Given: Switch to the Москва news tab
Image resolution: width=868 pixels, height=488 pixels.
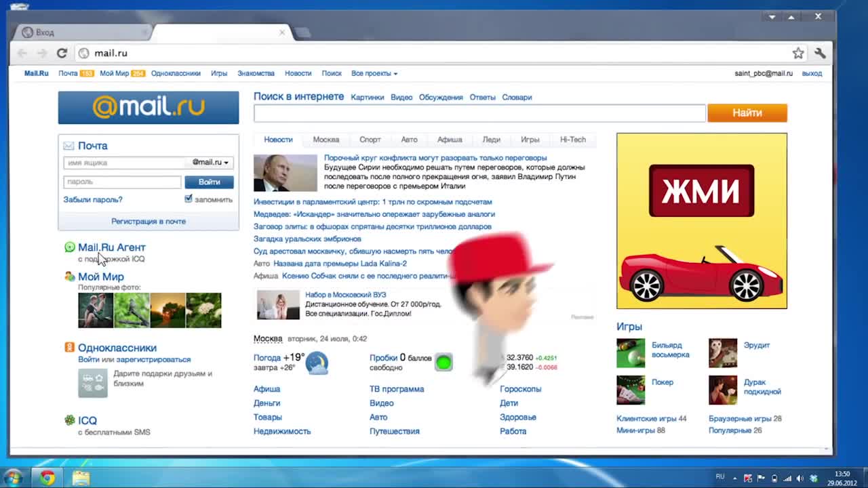Looking at the screenshot, I should [326, 140].
